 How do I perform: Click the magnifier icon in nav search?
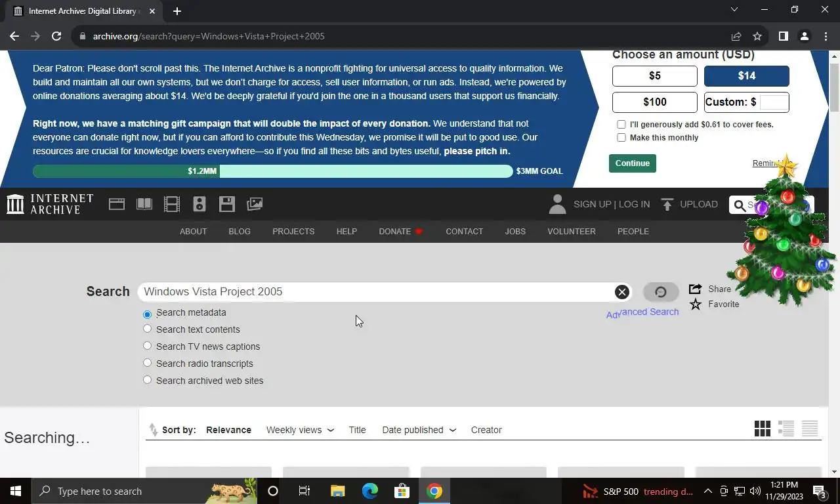coord(740,205)
